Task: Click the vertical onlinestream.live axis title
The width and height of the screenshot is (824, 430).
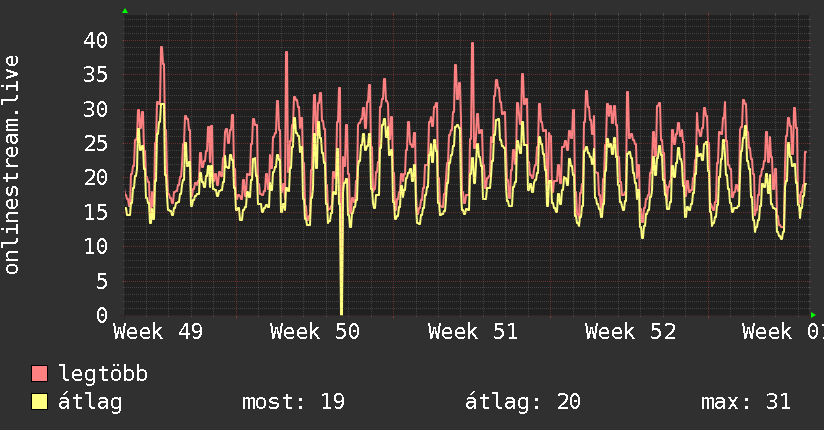Action: 12,165
